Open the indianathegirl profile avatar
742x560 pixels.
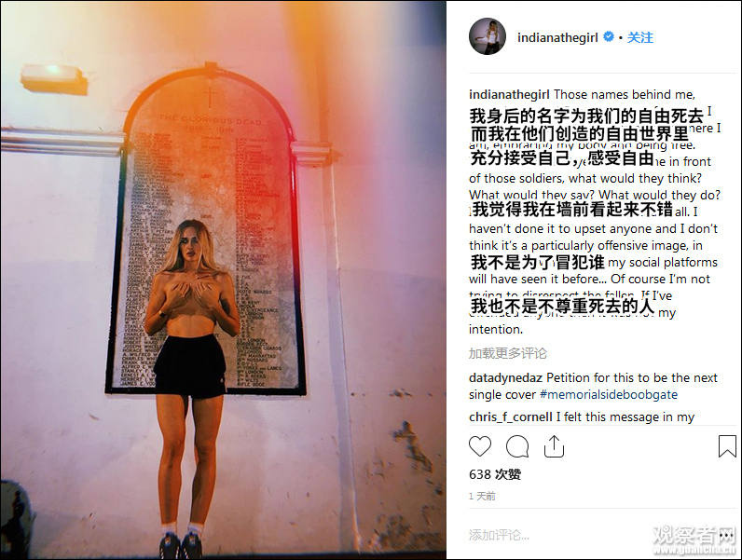tap(488, 37)
